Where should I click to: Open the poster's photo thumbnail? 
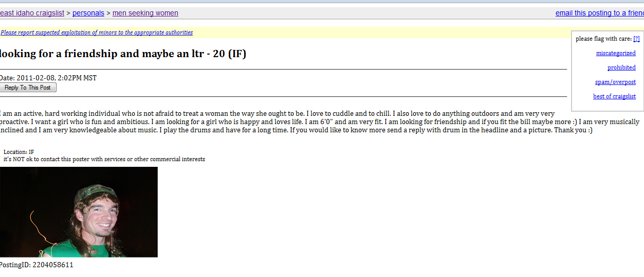point(79,212)
